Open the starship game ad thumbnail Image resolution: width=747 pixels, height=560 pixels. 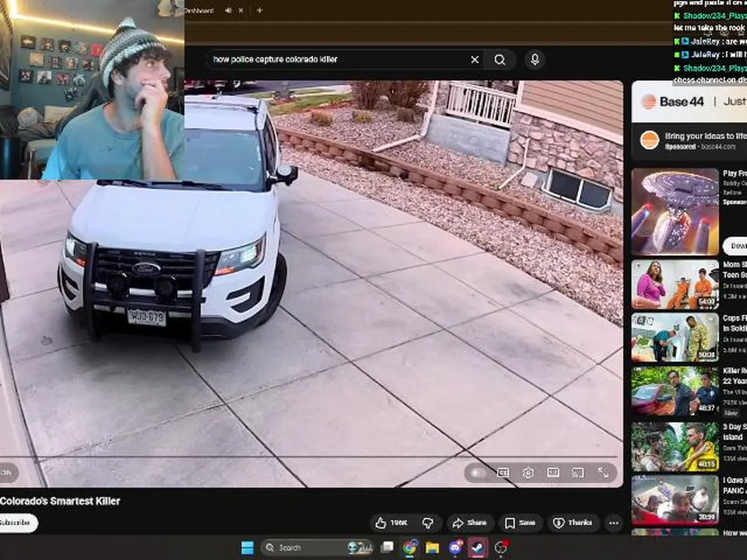pyautogui.click(x=675, y=212)
